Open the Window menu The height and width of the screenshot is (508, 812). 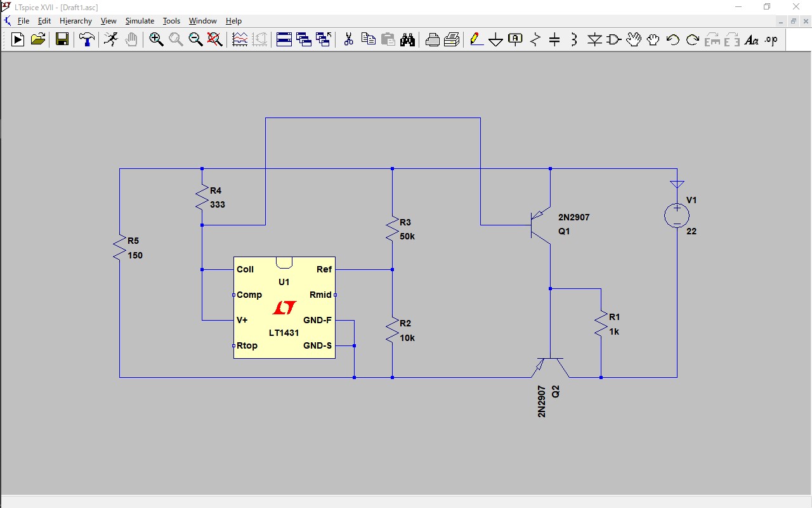point(202,21)
